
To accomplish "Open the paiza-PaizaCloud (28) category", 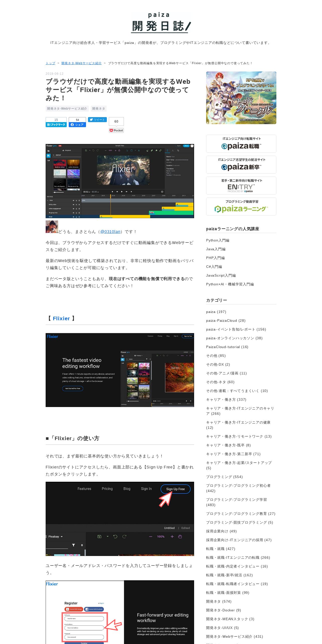I will coord(226,320).
